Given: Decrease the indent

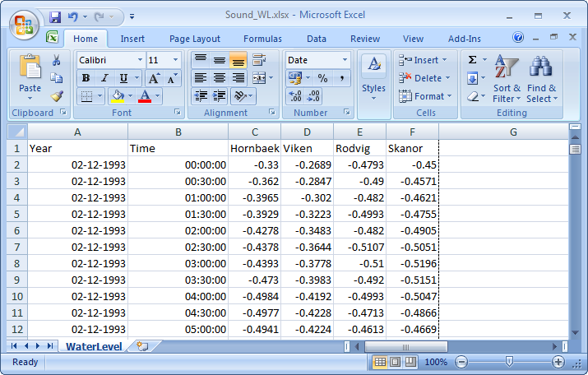Looking at the screenshot, I should [x=201, y=96].
